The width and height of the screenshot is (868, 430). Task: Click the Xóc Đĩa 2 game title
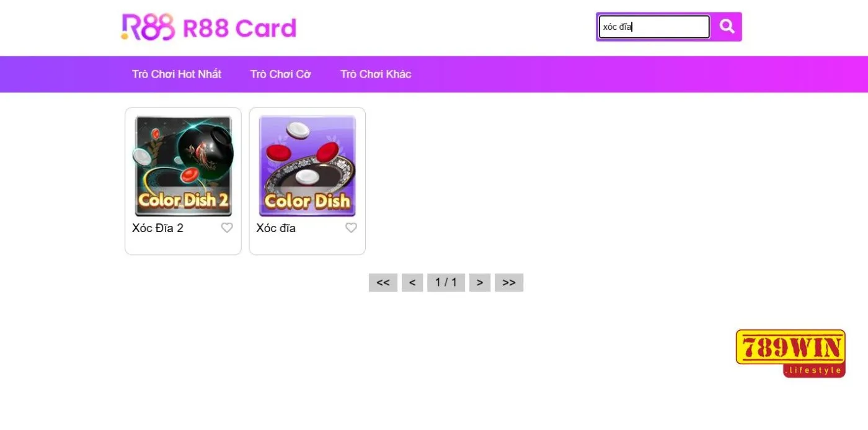[157, 228]
